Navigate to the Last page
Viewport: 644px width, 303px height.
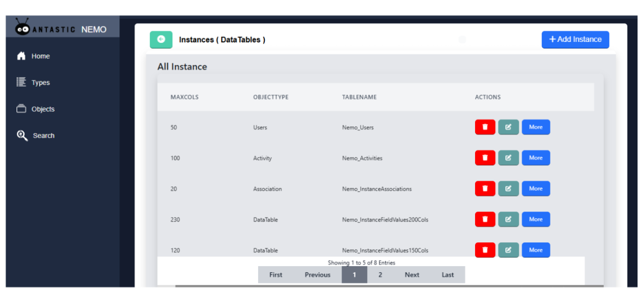pyautogui.click(x=447, y=275)
